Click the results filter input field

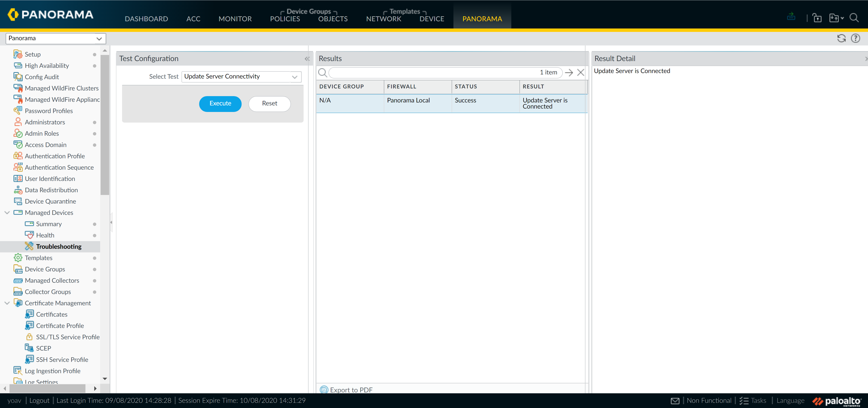[431, 73]
